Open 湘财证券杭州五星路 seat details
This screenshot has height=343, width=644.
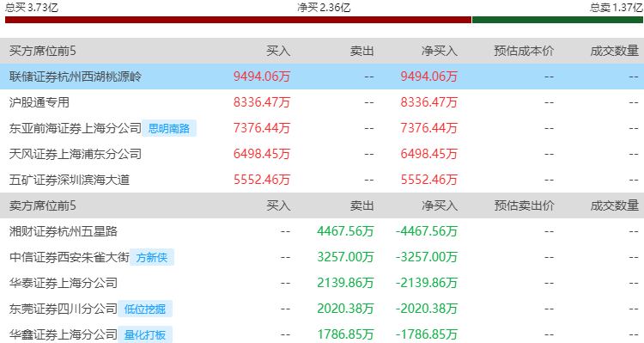click(64, 231)
